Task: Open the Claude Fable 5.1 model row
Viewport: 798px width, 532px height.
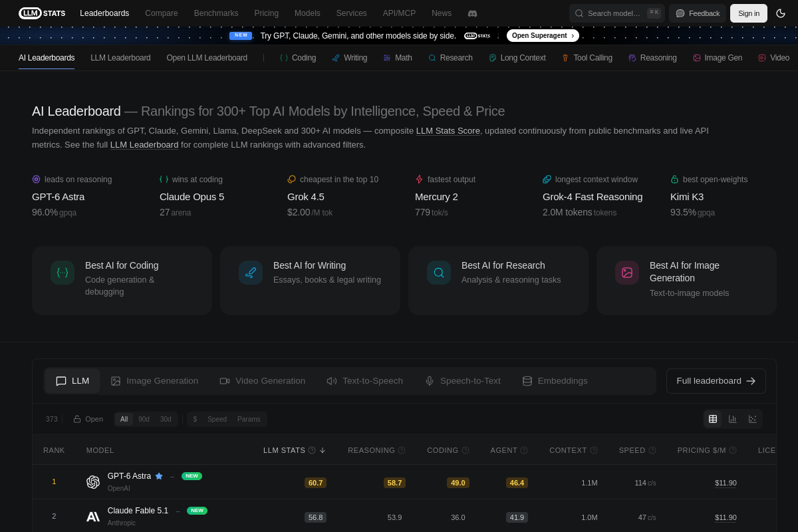Action: click(404, 516)
